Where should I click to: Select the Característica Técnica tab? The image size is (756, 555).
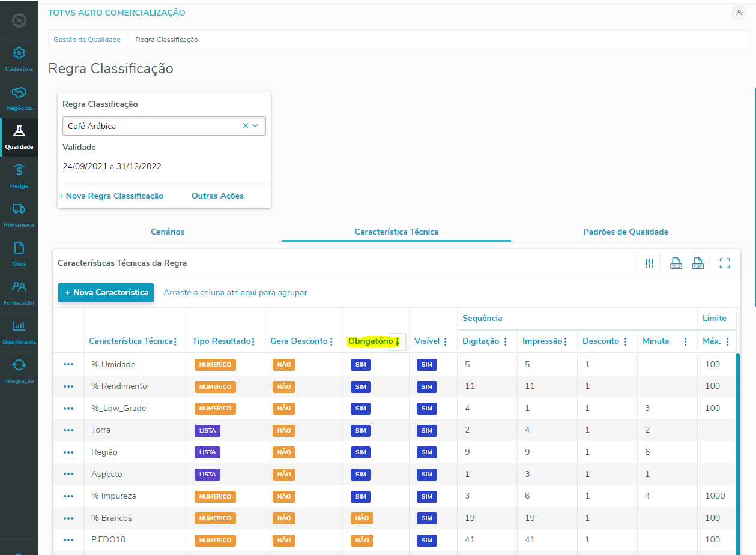(x=396, y=232)
